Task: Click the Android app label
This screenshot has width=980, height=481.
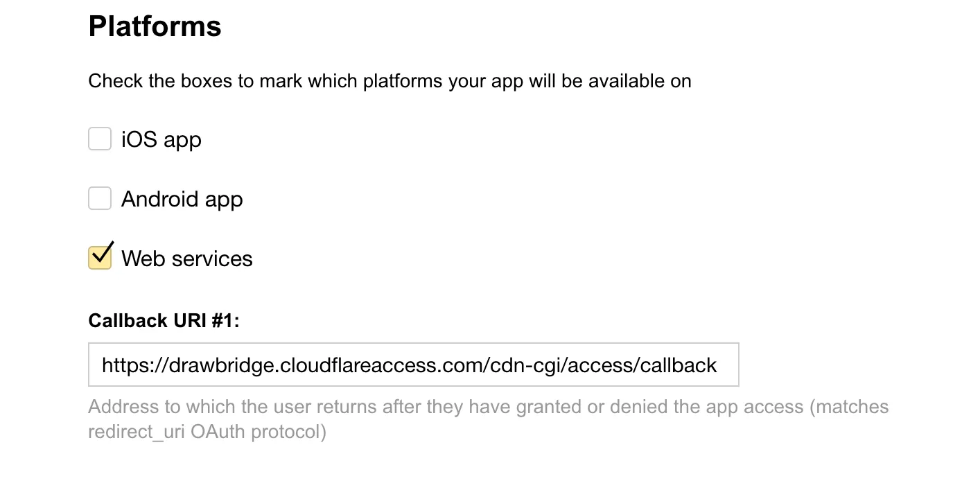Action: coord(182,198)
